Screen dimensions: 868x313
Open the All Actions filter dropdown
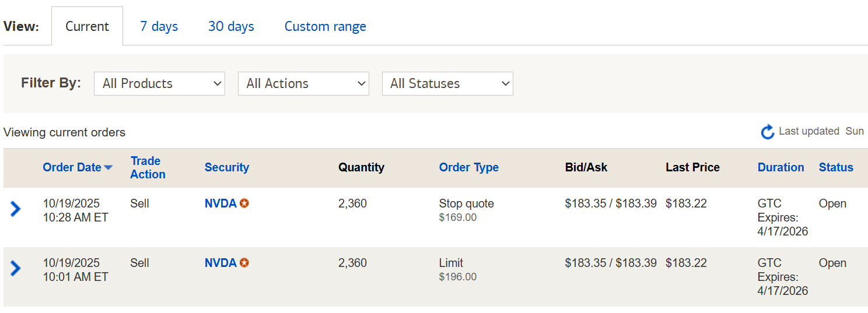(x=303, y=83)
